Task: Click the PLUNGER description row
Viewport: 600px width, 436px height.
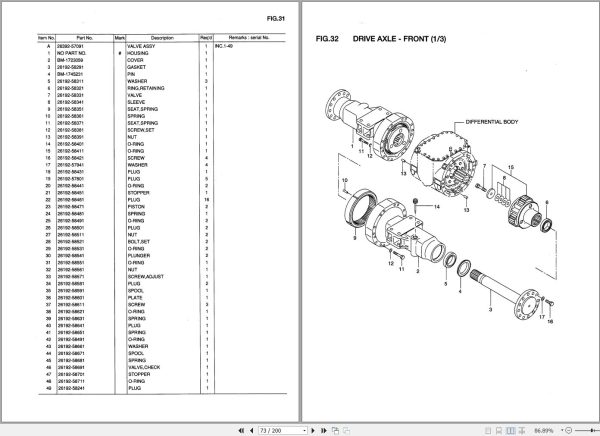Action: coord(139,256)
